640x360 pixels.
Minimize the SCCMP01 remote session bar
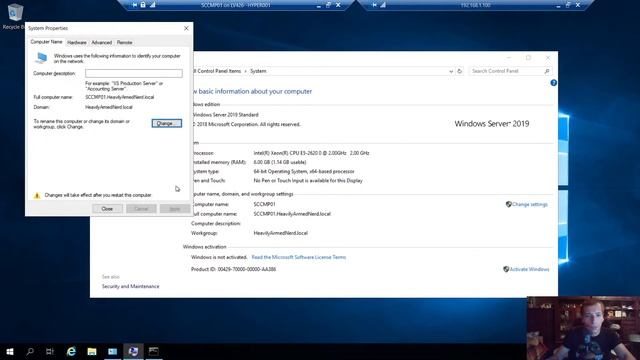click(319, 6)
